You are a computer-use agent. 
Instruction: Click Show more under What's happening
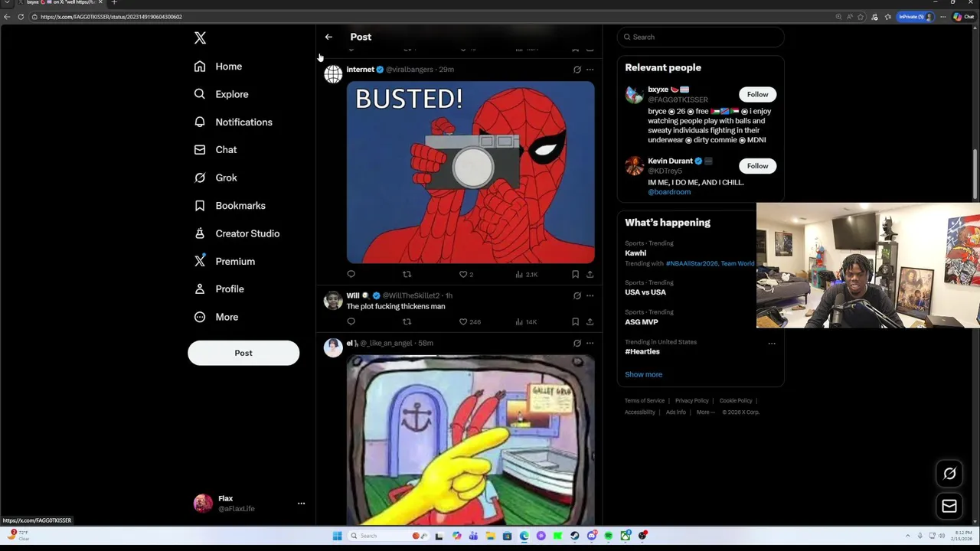coord(643,374)
